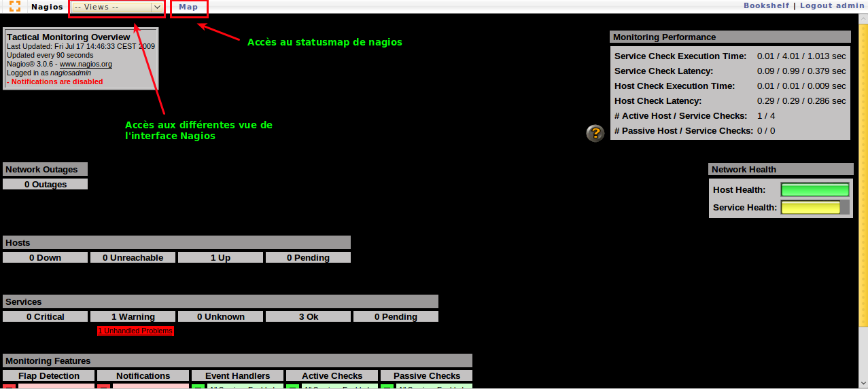Open the 1 Warning services list
This screenshot has width=868, height=389.
[133, 317]
